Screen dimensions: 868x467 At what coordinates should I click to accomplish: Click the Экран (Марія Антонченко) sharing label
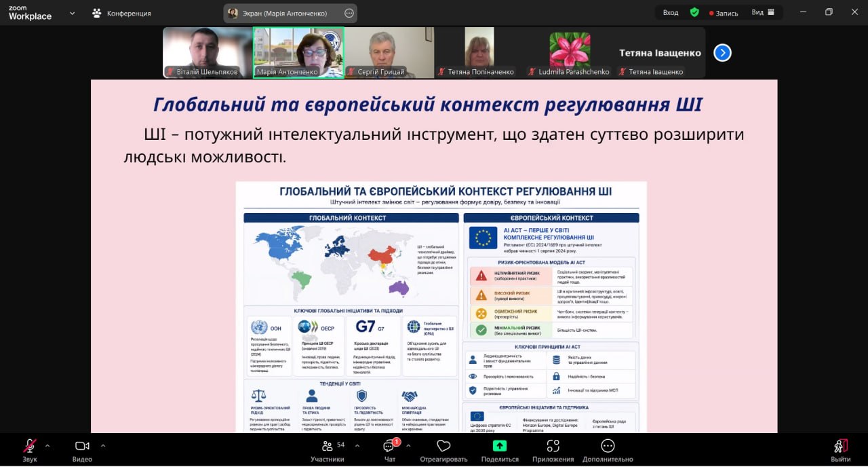[x=285, y=13]
